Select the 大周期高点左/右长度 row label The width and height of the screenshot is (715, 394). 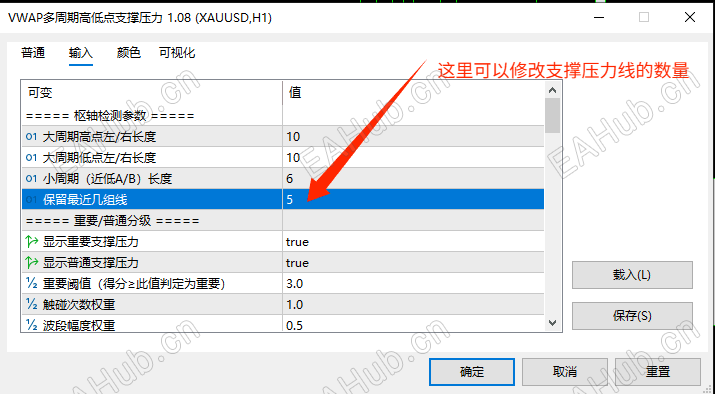[x=99, y=136]
